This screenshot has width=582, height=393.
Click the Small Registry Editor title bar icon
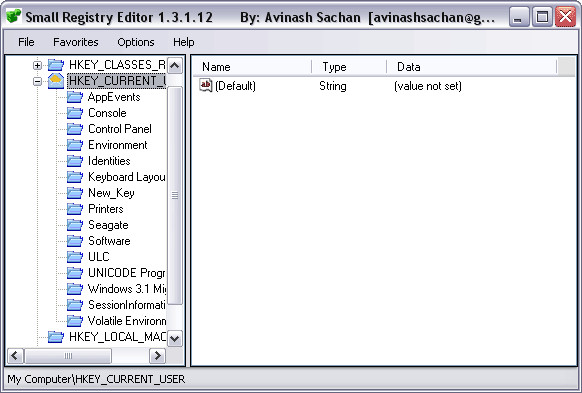pos(14,16)
